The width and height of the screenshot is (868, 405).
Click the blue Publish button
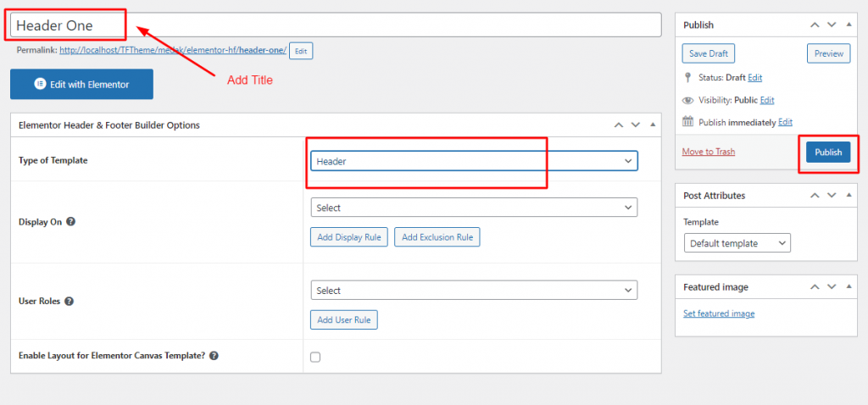tap(828, 153)
